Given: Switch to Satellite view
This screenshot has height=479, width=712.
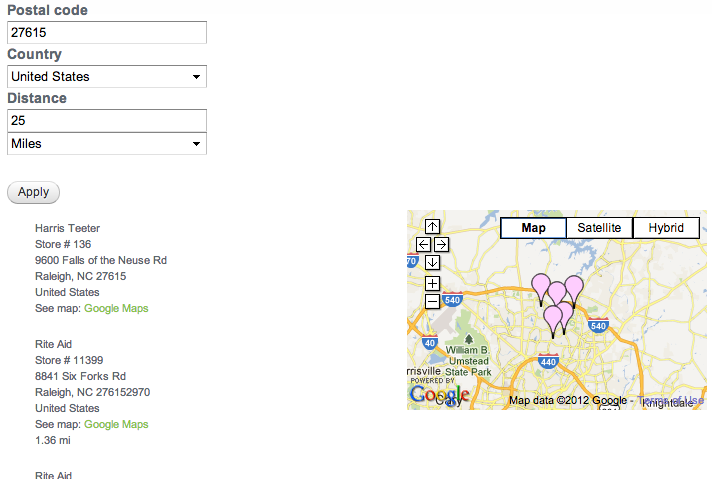Looking at the screenshot, I should pos(599,228).
